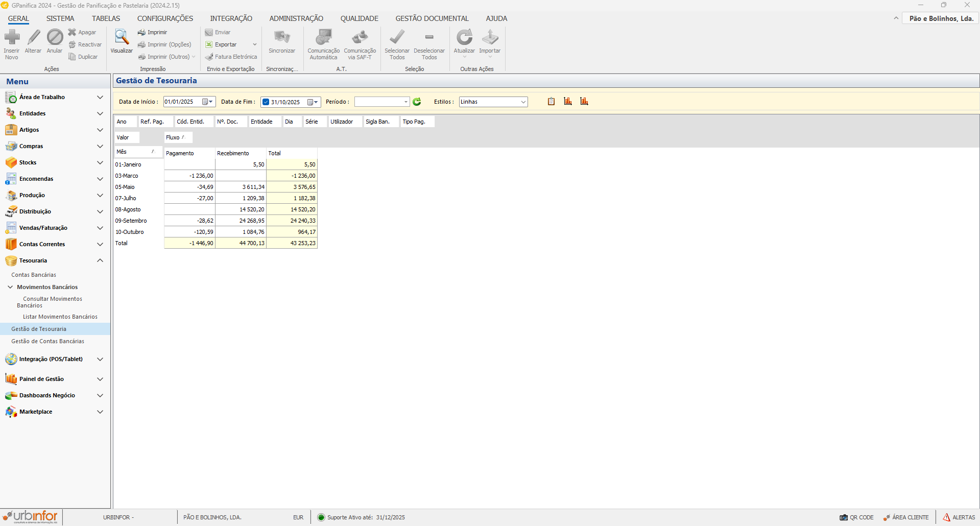Click the clipboard icon next to Estilos
The width and height of the screenshot is (980, 526).
tap(551, 102)
